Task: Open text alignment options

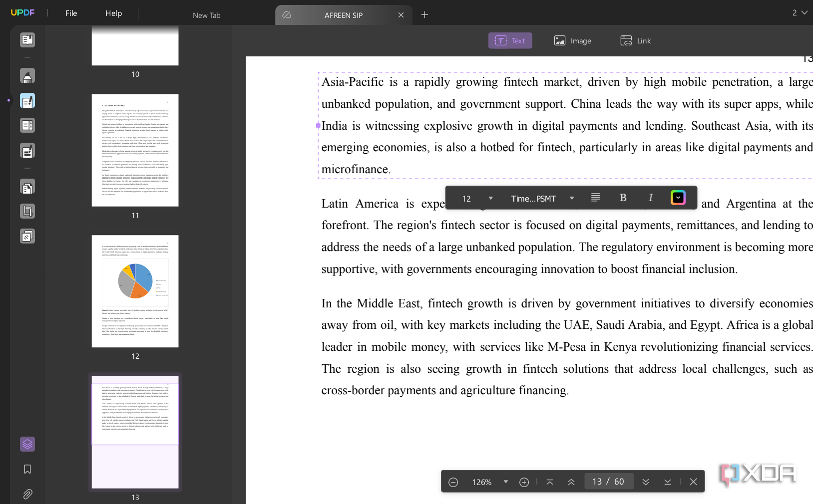Action: [x=595, y=198]
